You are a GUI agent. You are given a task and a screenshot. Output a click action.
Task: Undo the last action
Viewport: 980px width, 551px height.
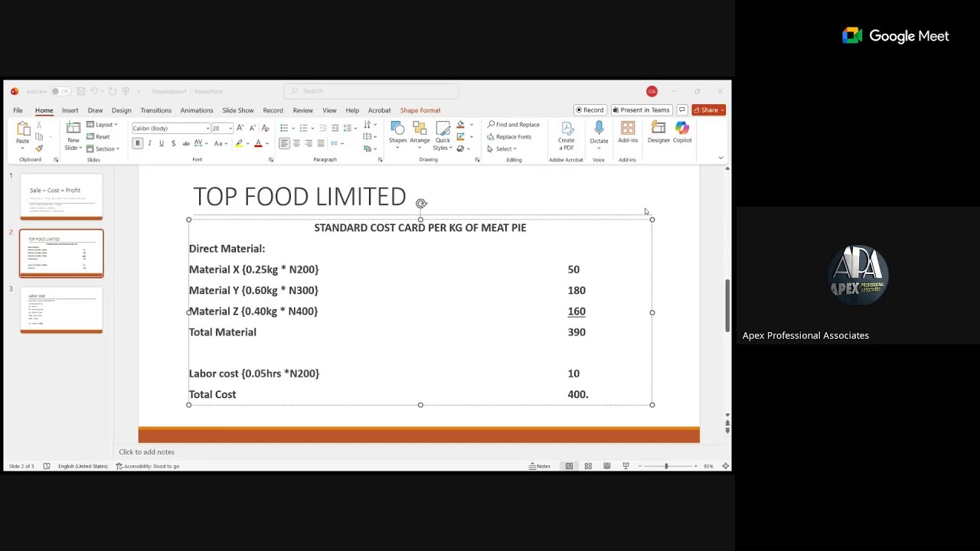tap(94, 91)
